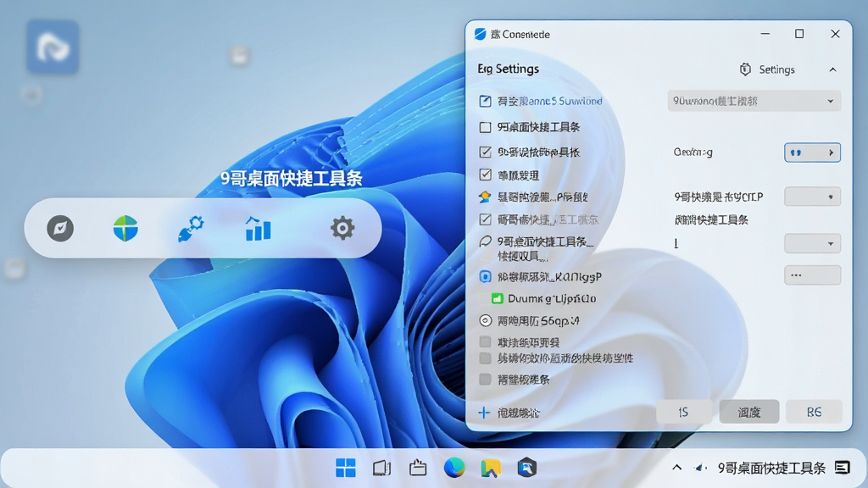Screen dimensions: 868x488
Task: Toggle the checked box just below the star icon row
Action: pos(485,219)
